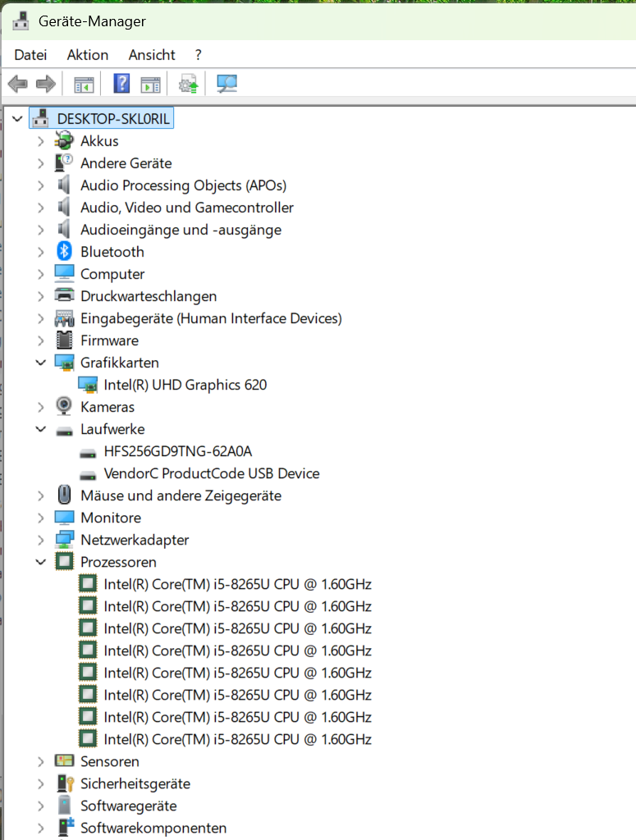Select the Kameras label

[x=108, y=407]
